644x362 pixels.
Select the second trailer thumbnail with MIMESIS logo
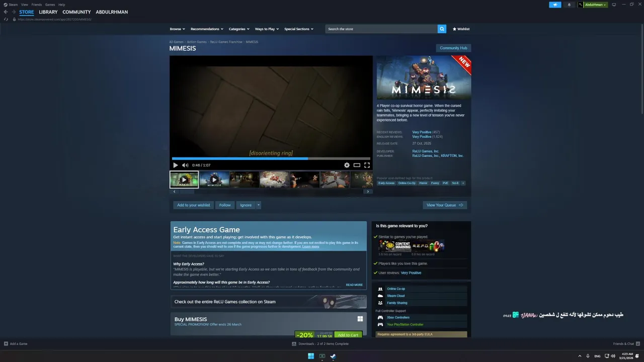(214, 179)
